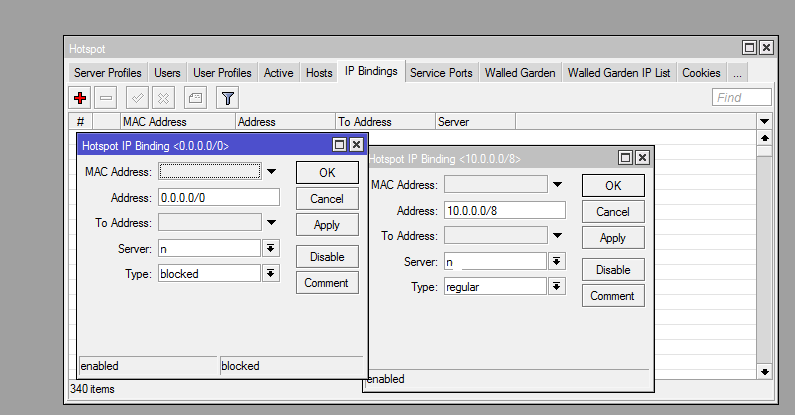Show more tabs with the ellipsis button

pos(737,73)
